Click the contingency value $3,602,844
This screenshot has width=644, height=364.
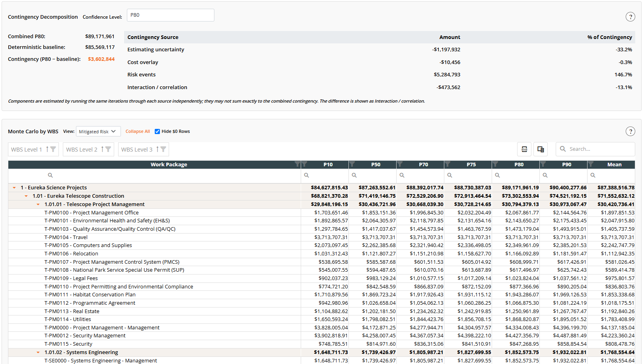[x=101, y=59]
